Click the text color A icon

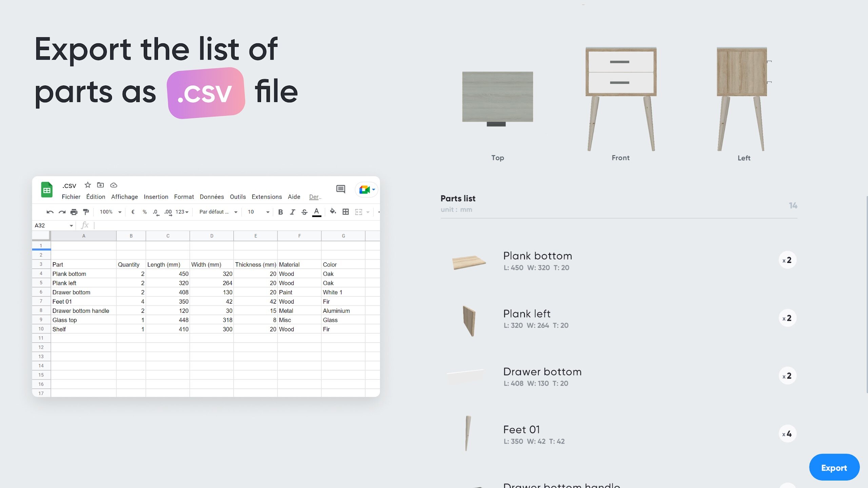(x=316, y=212)
